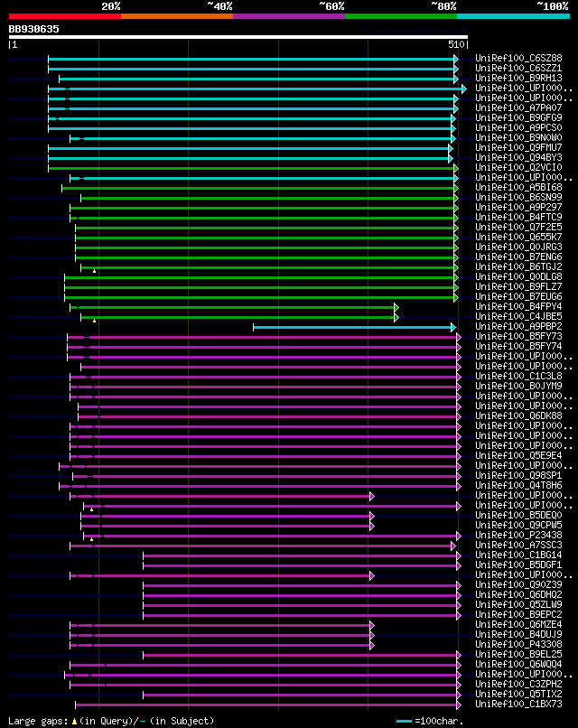Open hit UniRef100_Q7F2E5
Viewport: 578px width, 728px height.
coord(518,227)
